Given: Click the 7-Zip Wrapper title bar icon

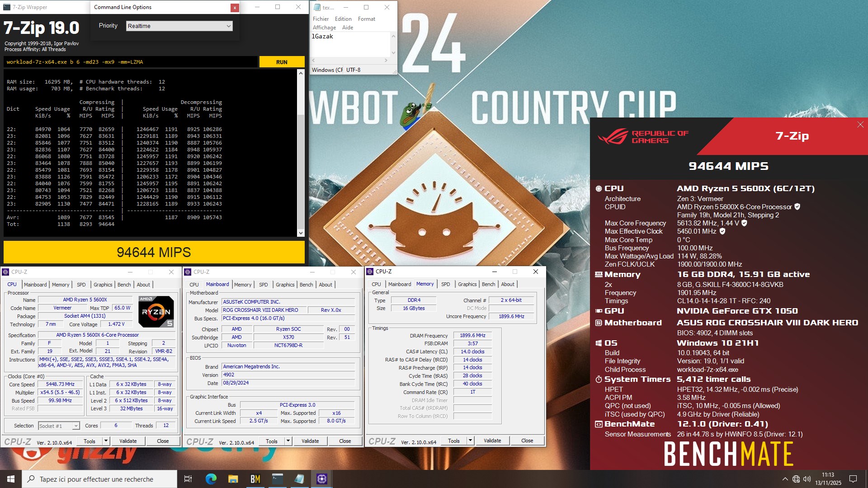Looking at the screenshot, I should pyautogui.click(x=7, y=7).
